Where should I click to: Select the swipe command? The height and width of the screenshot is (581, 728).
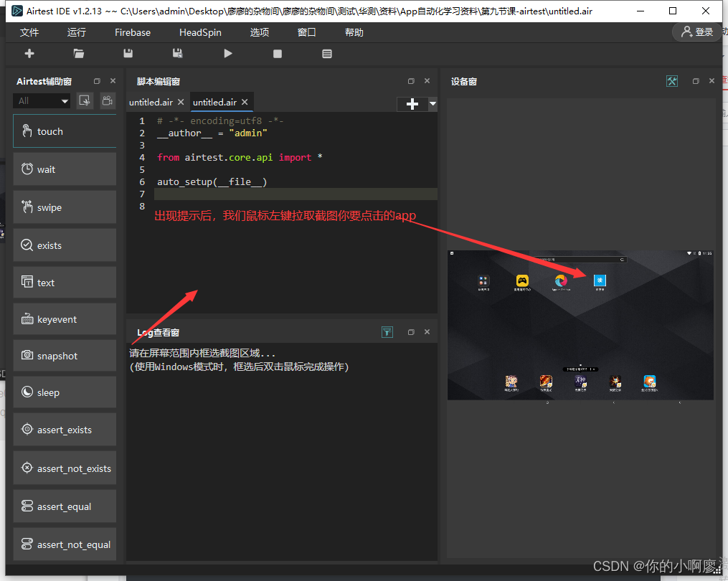(x=65, y=207)
